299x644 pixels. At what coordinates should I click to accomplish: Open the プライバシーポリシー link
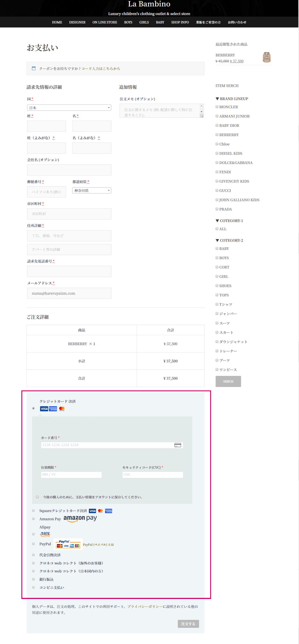pyautogui.click(x=145, y=607)
